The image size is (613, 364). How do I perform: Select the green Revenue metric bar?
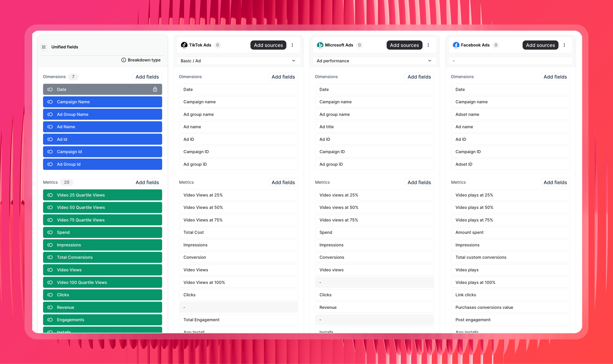click(102, 307)
